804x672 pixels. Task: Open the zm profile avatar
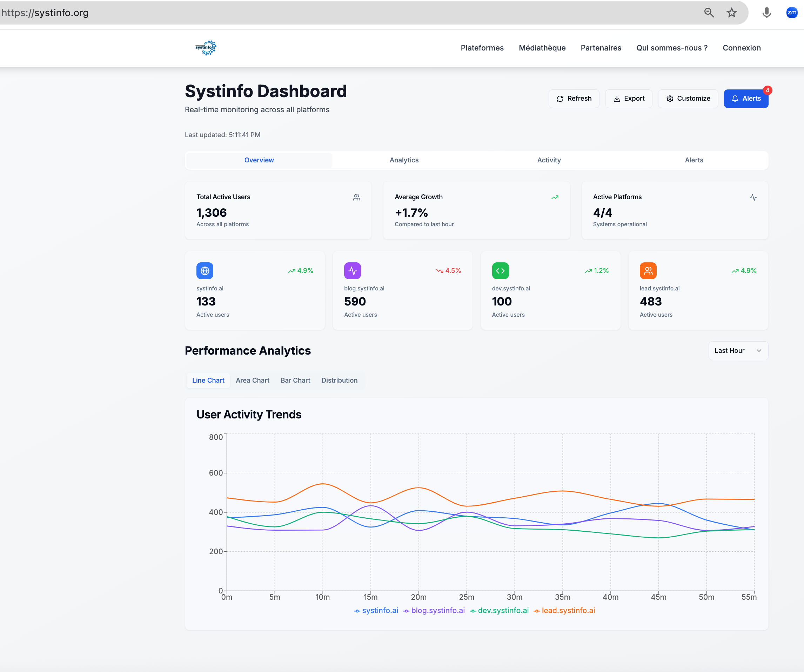791,13
